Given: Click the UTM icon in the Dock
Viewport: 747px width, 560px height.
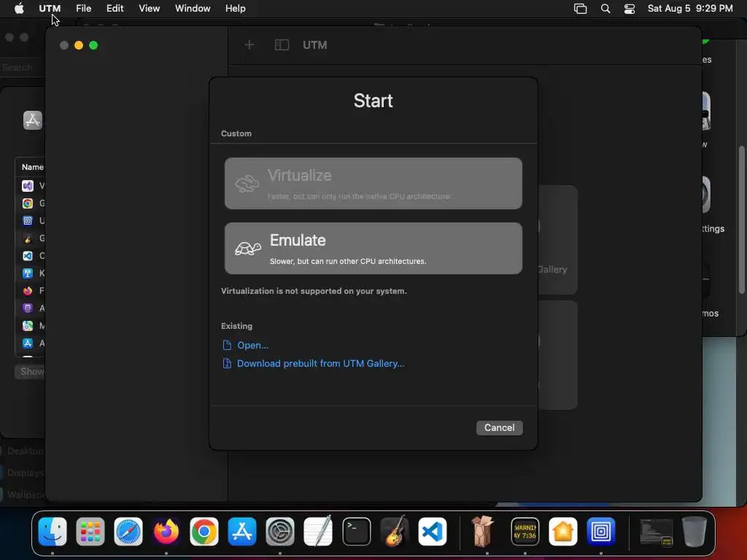Looking at the screenshot, I should pos(601,532).
